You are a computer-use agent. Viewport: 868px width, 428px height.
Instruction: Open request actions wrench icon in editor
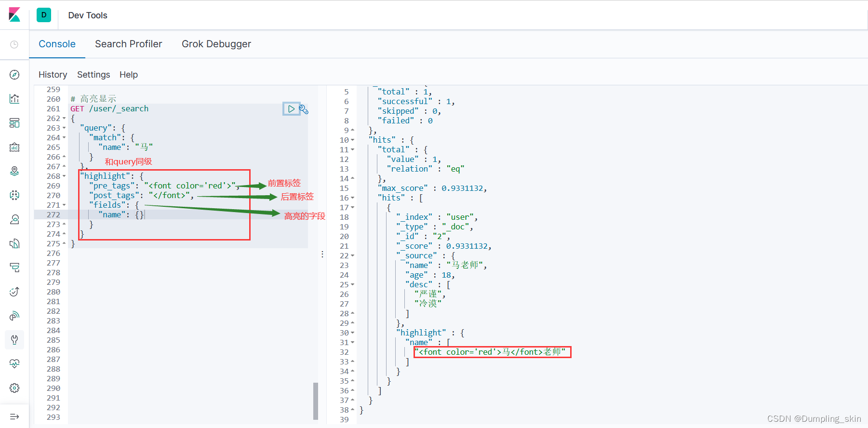pos(304,109)
